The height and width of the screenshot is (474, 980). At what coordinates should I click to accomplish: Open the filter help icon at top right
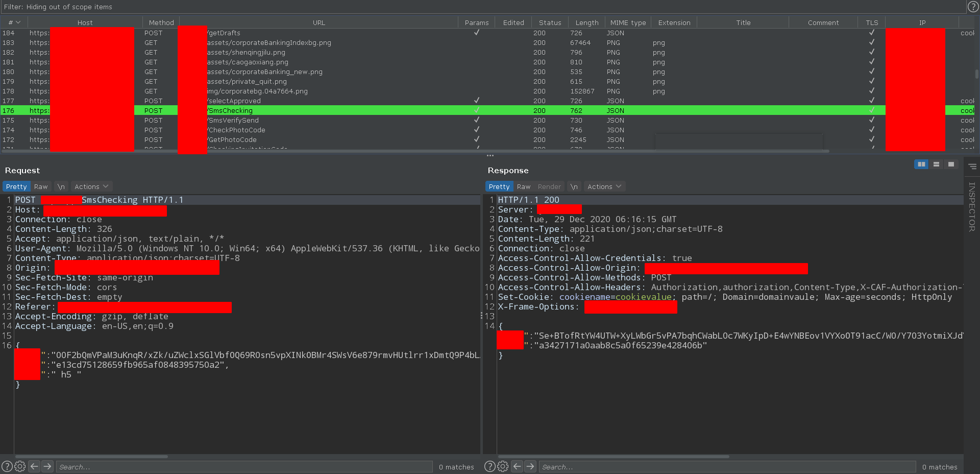click(x=973, y=7)
